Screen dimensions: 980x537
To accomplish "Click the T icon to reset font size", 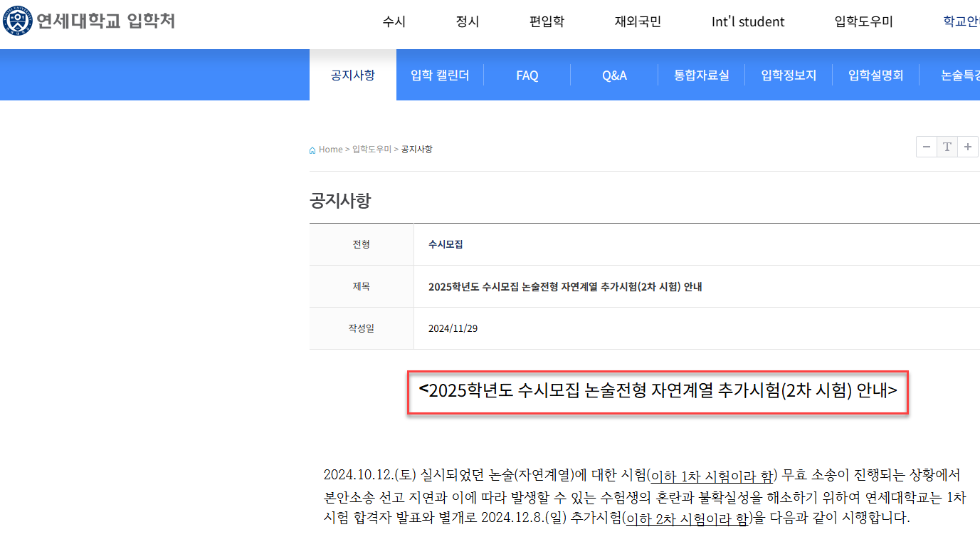I will tap(947, 147).
